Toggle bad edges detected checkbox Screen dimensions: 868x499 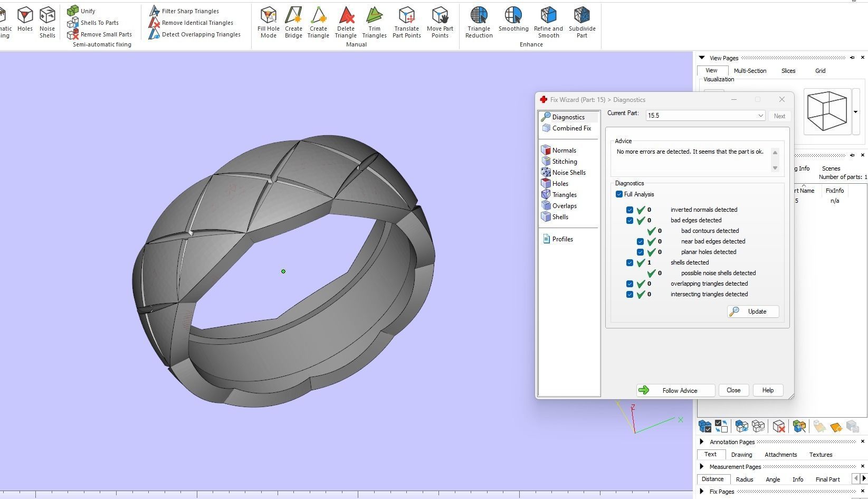629,220
